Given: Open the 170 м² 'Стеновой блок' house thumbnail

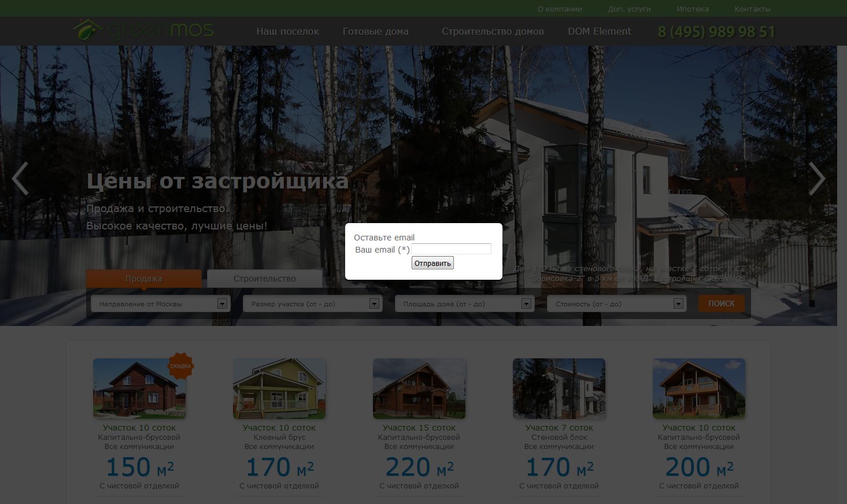Looking at the screenshot, I should click(559, 388).
